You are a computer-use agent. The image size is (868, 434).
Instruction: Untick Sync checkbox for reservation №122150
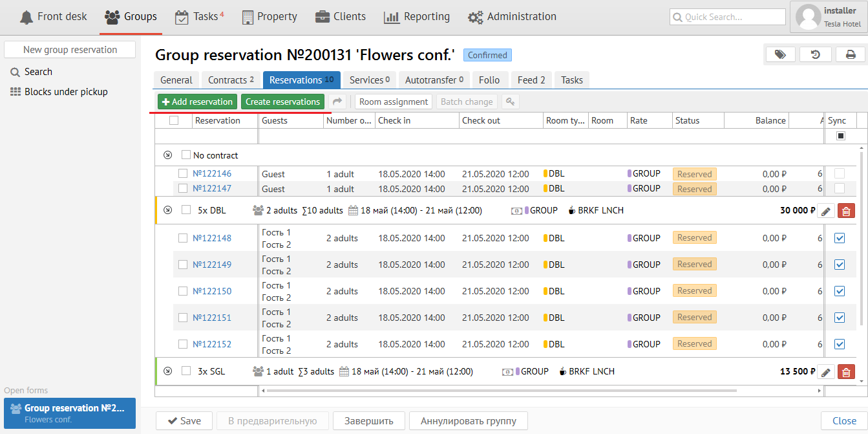pyautogui.click(x=840, y=291)
